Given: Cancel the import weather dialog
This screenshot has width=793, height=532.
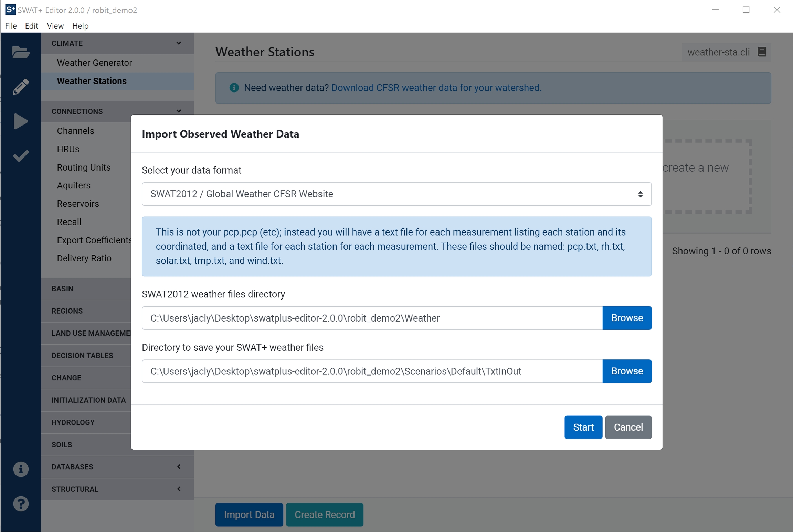Looking at the screenshot, I should pos(628,427).
